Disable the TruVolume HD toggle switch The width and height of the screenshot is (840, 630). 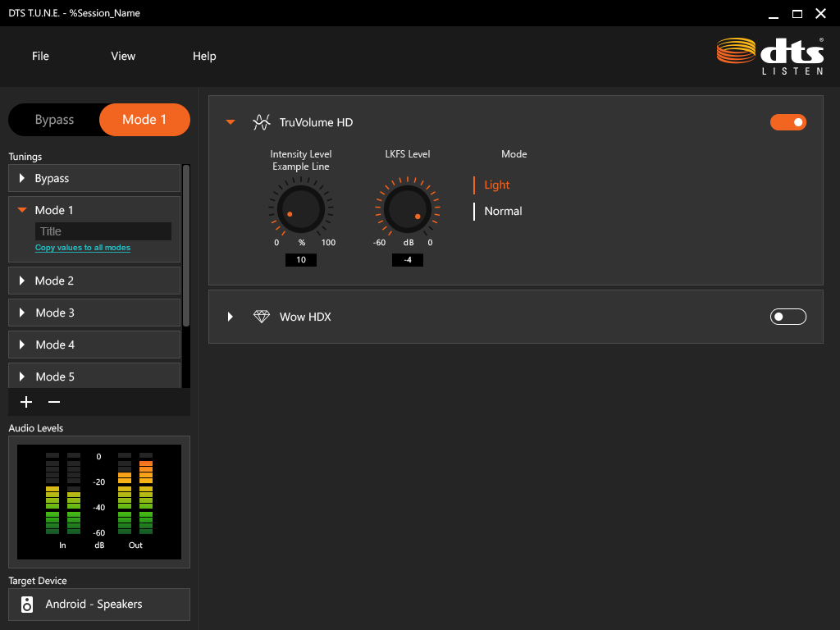788,122
